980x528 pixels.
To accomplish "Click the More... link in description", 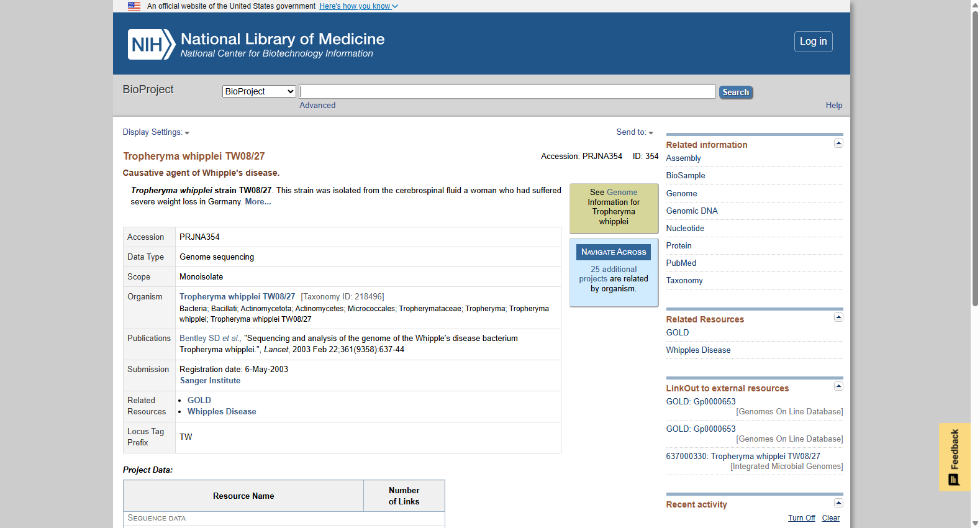I will pos(258,202).
